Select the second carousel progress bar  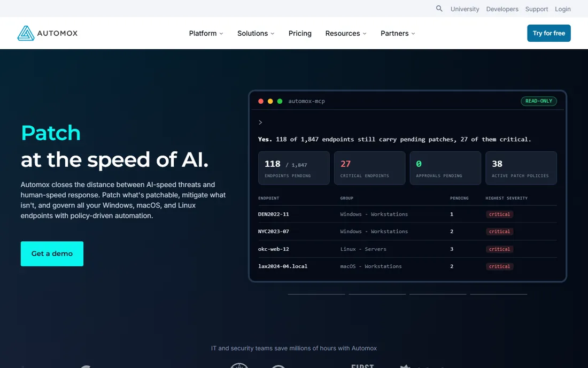tap(377, 294)
